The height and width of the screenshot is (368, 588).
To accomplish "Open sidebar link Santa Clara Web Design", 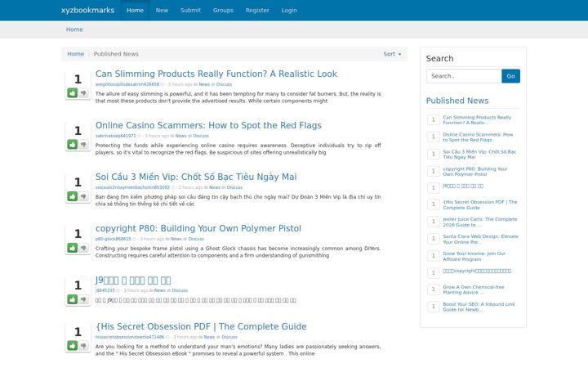I will (480, 239).
